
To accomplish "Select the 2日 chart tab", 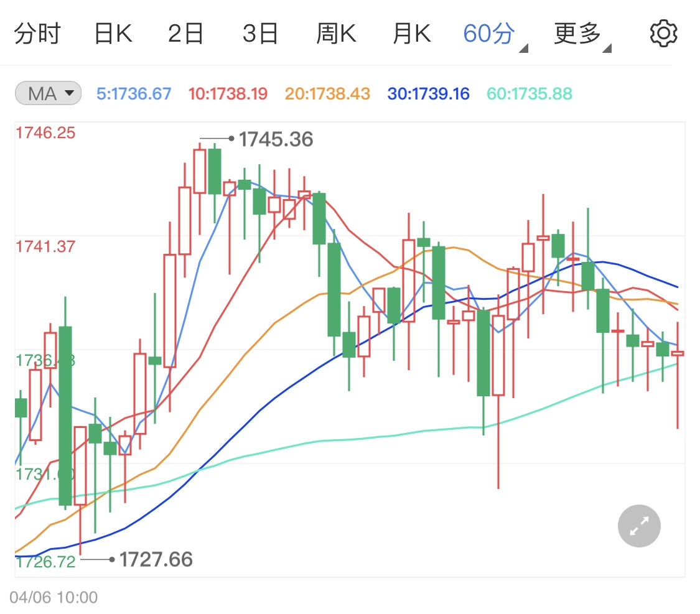I will point(185,34).
